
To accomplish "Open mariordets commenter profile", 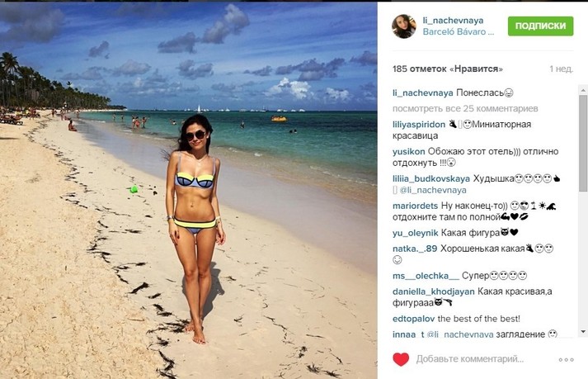I will click(415, 206).
